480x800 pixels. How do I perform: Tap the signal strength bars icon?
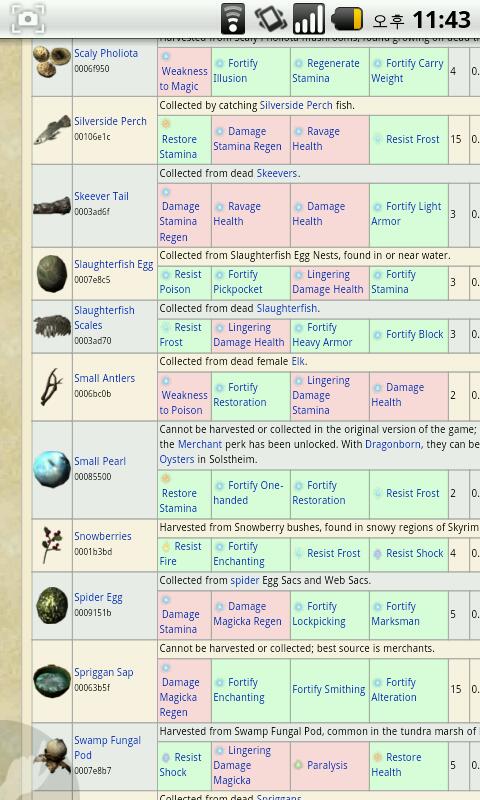click(x=309, y=19)
